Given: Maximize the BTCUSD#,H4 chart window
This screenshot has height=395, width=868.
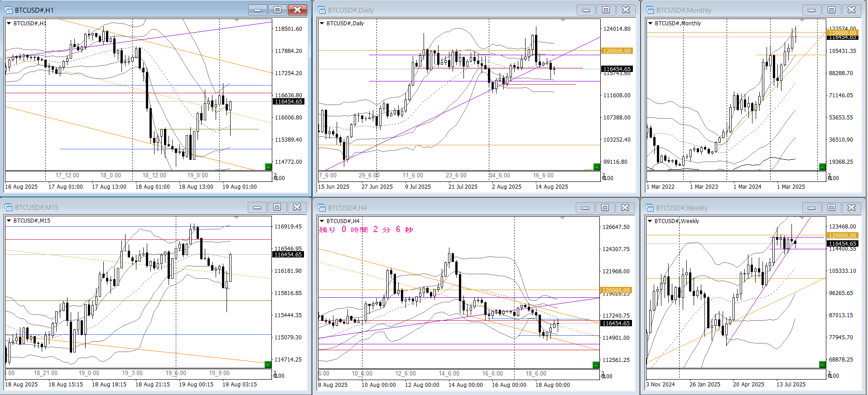Looking at the screenshot, I should [605, 208].
